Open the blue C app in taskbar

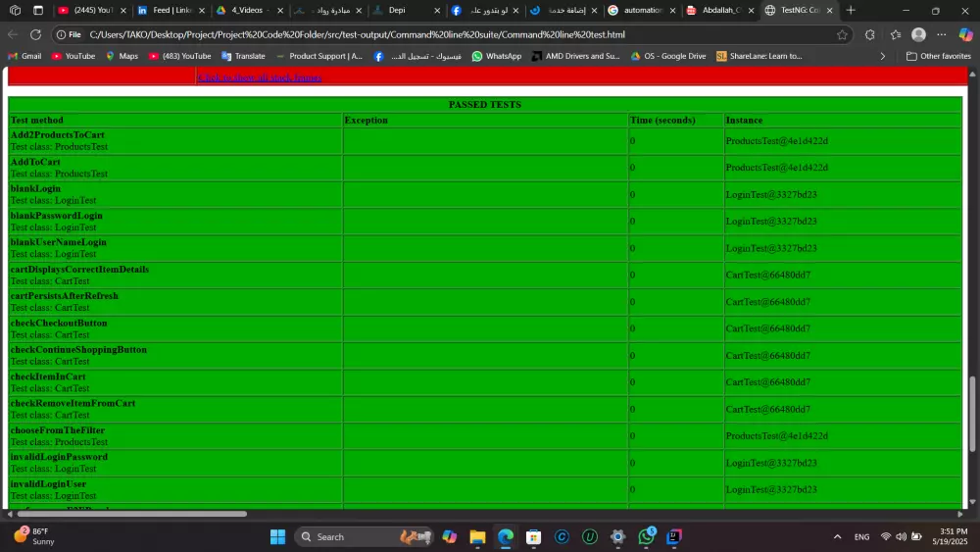pyautogui.click(x=562, y=536)
